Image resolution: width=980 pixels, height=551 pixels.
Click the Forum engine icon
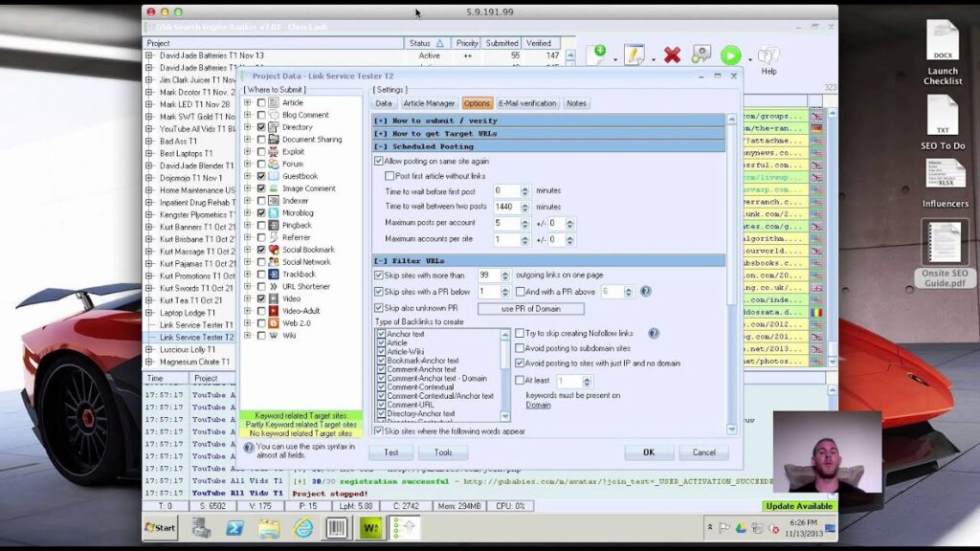273,164
